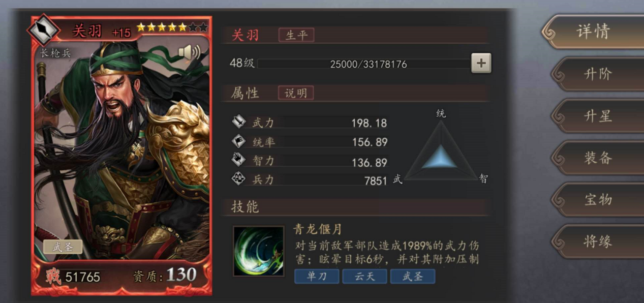644x303 pixels.
Task: Click the 说明 attribute explanation button
Action: click(296, 93)
